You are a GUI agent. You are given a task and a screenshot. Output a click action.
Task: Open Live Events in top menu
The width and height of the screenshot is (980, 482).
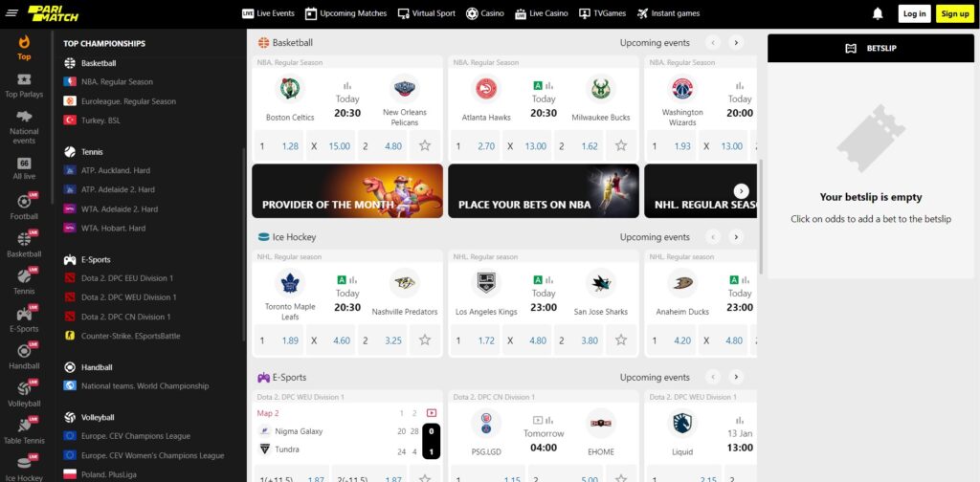[x=268, y=13]
